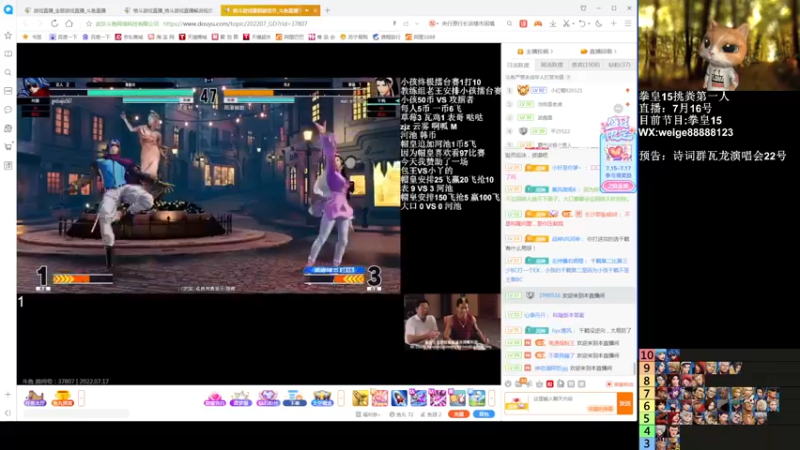Click the chat panel scrollbar
800x450 pixels.
click(x=634, y=368)
